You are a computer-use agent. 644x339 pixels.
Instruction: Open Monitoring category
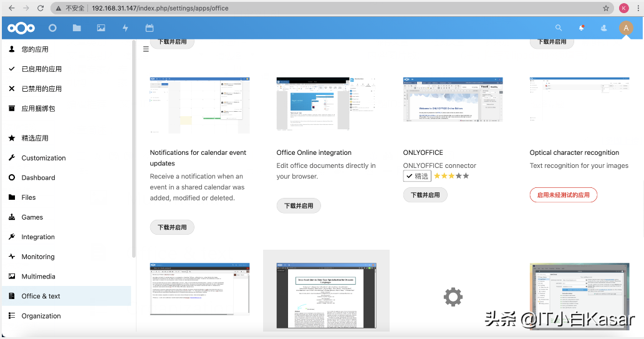click(x=67, y=257)
